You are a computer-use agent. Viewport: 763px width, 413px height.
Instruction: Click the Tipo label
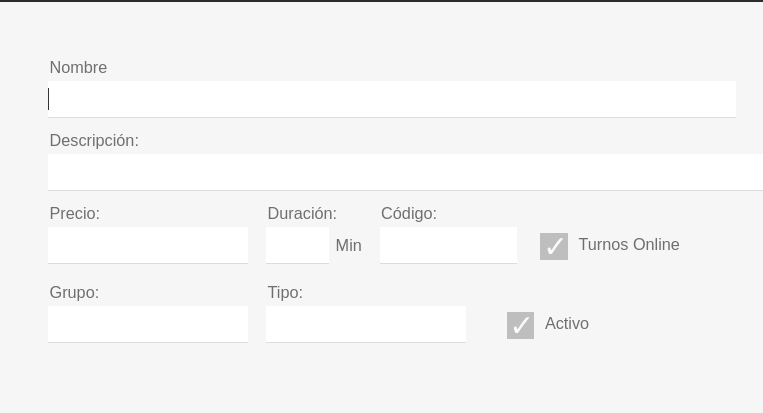[x=285, y=293]
